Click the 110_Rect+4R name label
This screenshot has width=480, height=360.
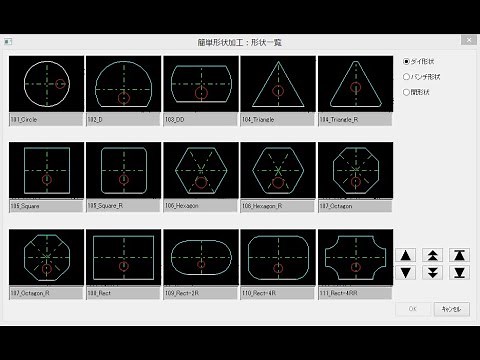pos(277,293)
